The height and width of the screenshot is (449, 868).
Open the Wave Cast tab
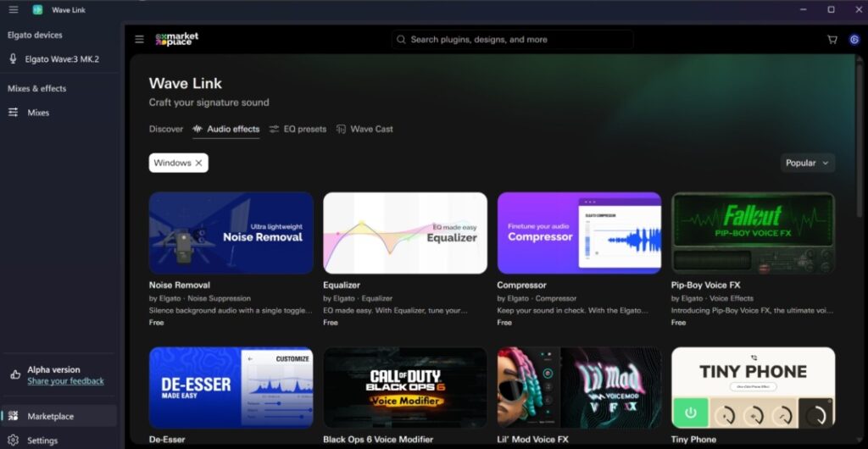(364, 129)
